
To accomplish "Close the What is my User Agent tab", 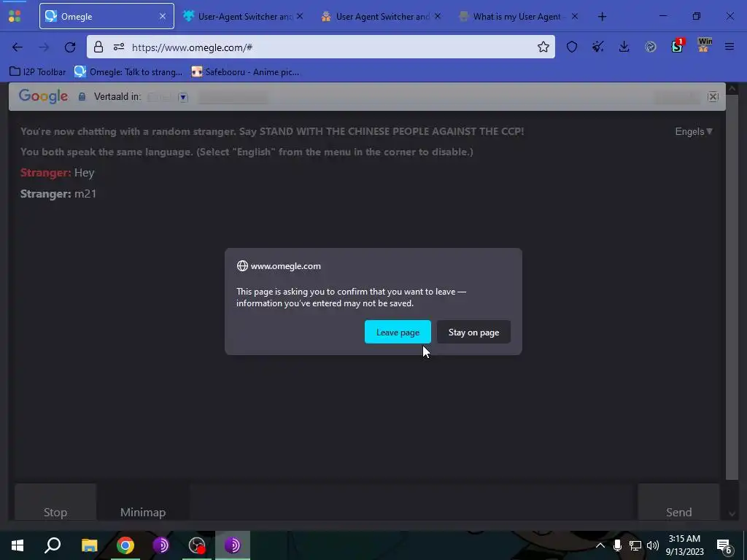I will [x=575, y=16].
